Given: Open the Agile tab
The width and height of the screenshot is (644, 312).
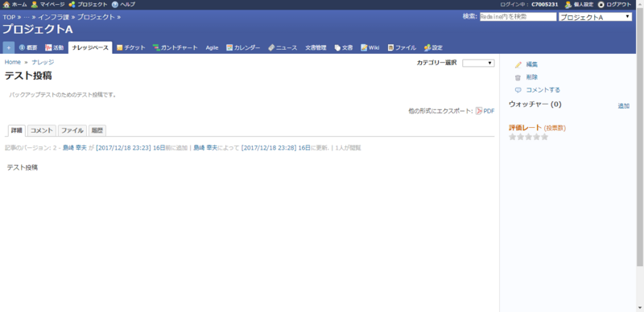Looking at the screenshot, I should (212, 47).
